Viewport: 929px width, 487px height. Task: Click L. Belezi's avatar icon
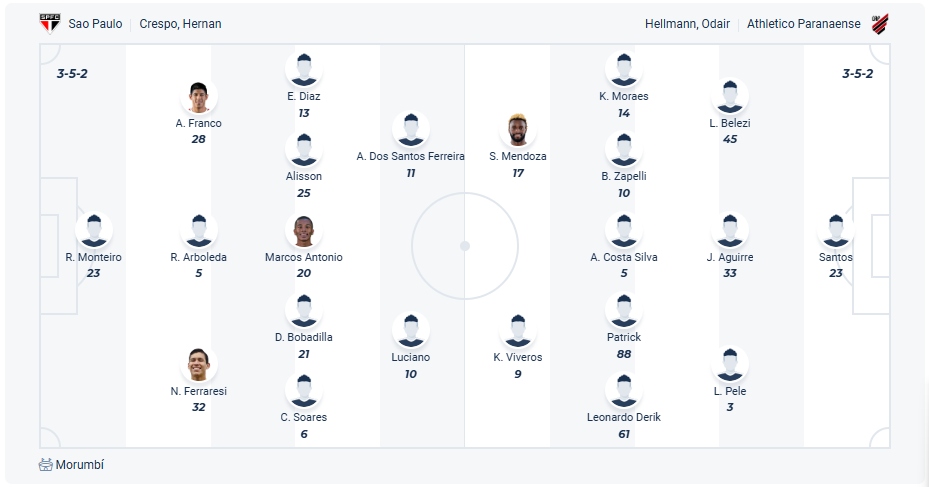pyautogui.click(x=730, y=97)
